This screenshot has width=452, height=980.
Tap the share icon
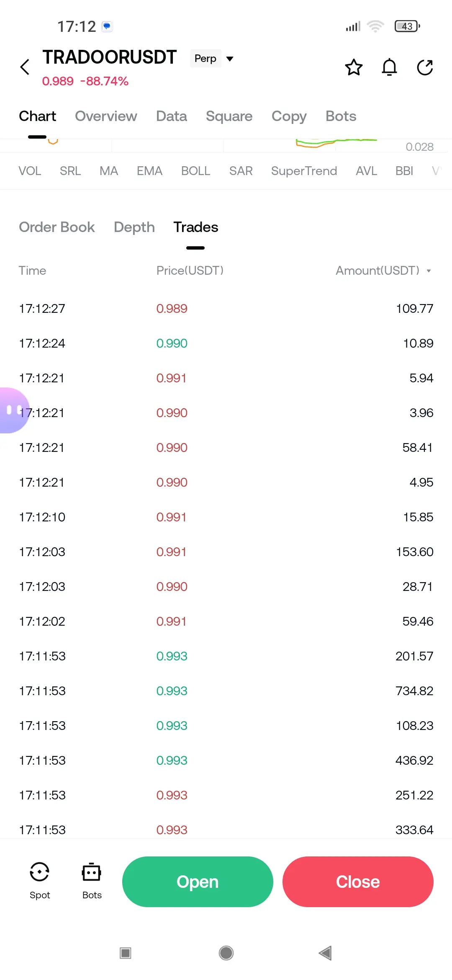[x=425, y=67]
